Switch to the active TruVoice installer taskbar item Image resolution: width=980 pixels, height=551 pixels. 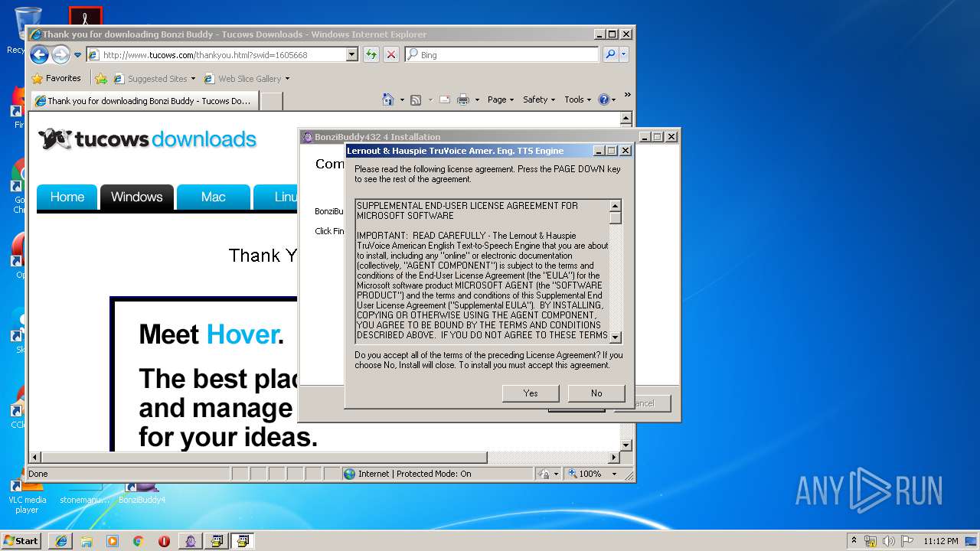243,540
